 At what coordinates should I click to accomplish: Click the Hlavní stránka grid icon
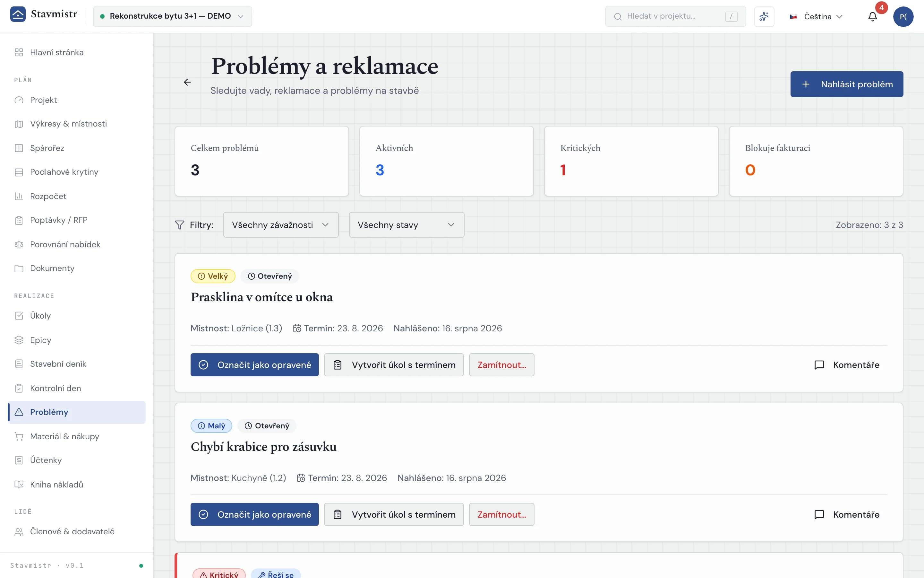pos(19,52)
